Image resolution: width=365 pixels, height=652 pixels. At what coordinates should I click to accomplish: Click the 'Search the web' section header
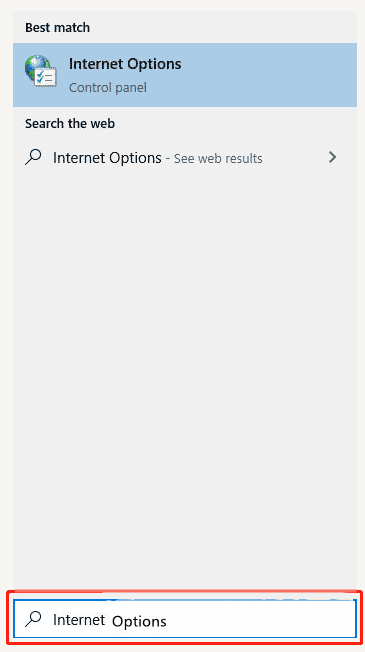point(70,123)
